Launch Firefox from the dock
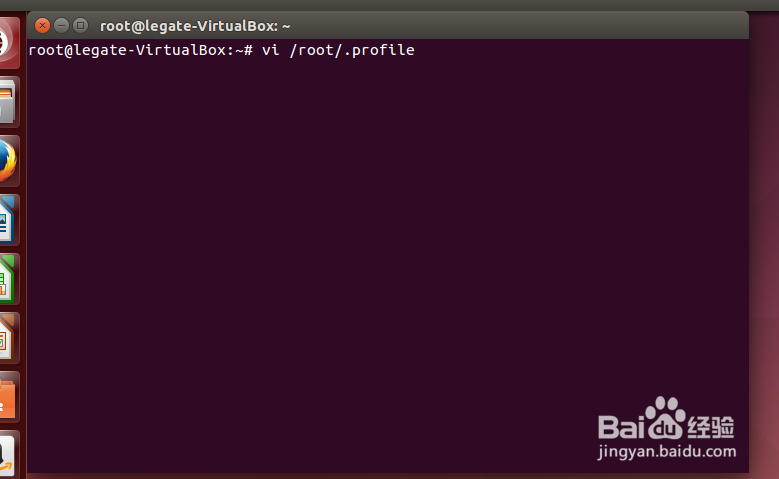 click(7, 160)
